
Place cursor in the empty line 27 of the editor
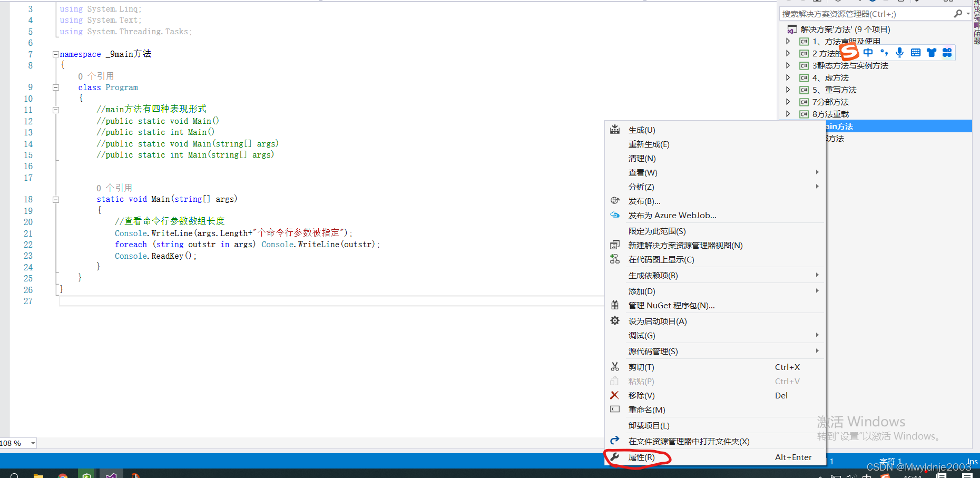click(x=332, y=301)
